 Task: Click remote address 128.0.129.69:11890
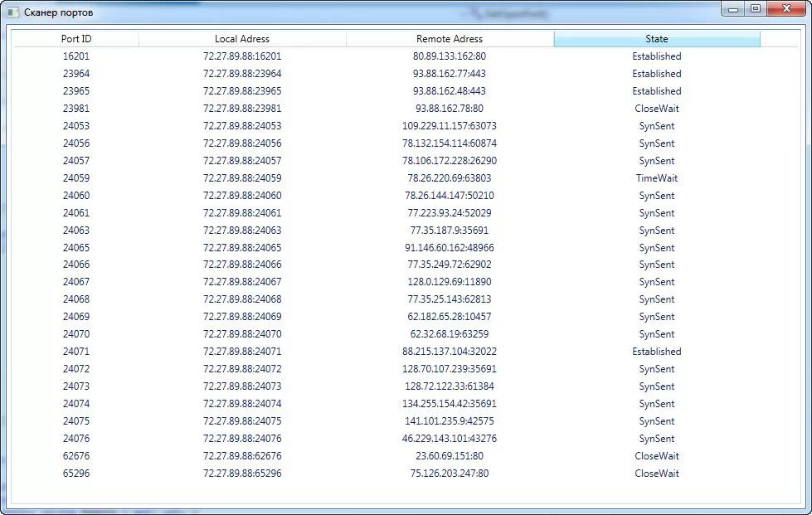tap(450, 282)
